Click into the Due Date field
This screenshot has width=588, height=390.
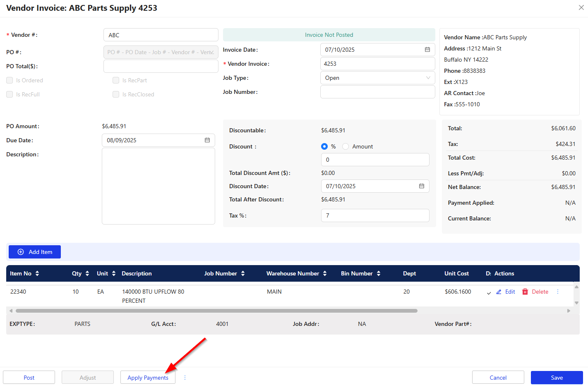pyautogui.click(x=158, y=140)
